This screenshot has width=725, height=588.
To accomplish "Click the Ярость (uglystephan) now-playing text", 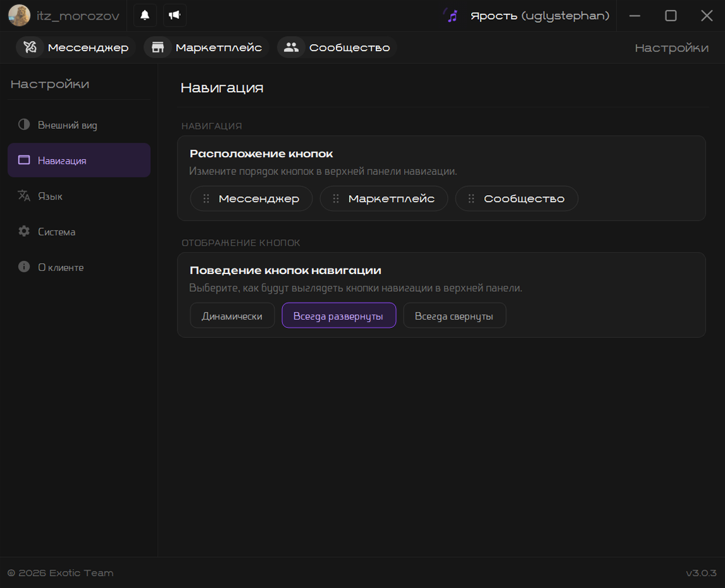I will tap(540, 16).
